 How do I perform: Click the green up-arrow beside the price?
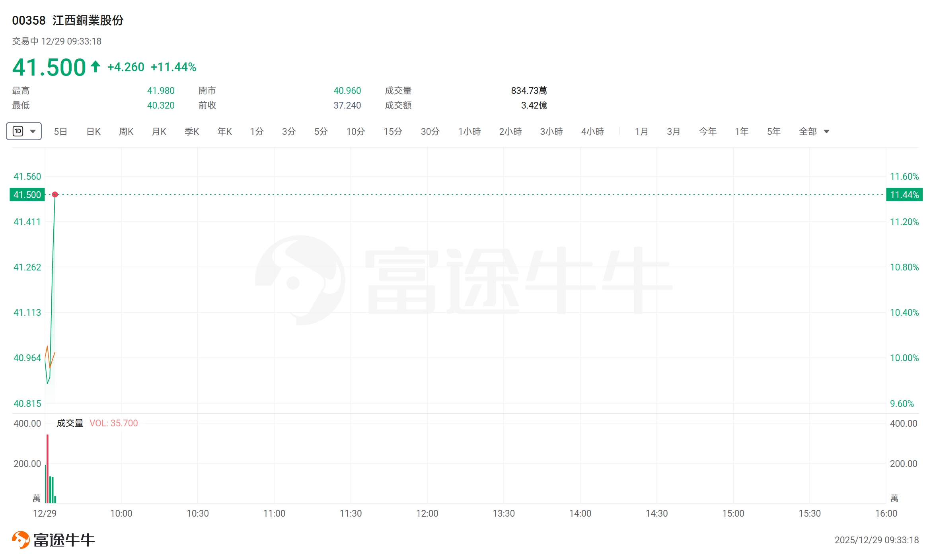click(x=95, y=66)
